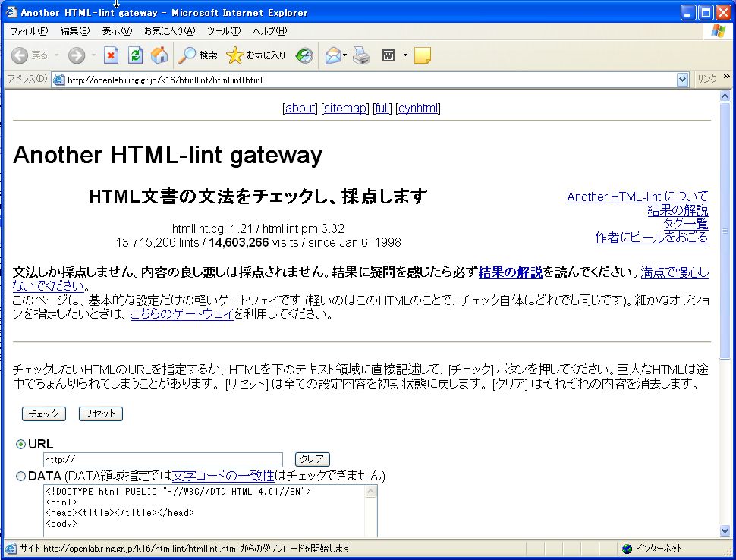Refresh the page with the green arrows icon

pos(135,55)
